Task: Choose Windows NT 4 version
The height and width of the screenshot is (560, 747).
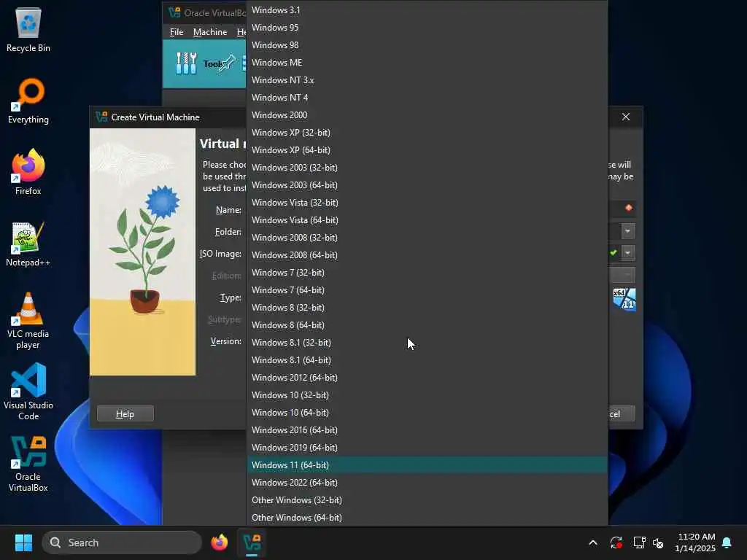Action: (427, 98)
